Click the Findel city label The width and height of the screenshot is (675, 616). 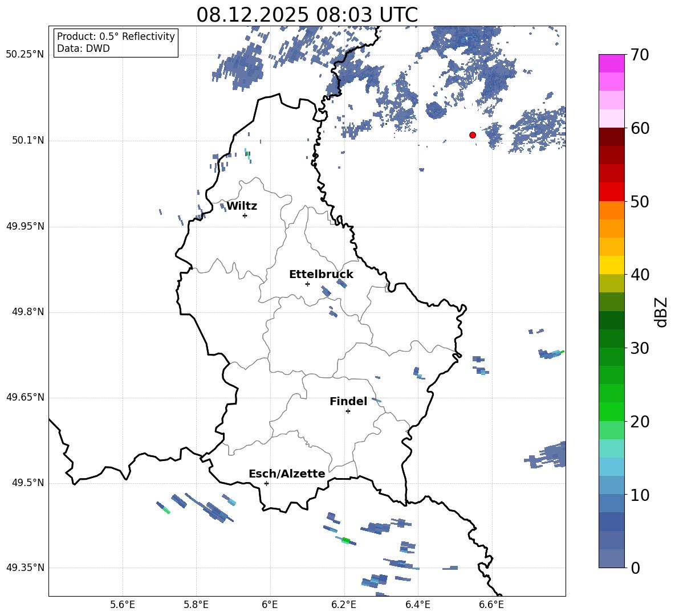coord(348,401)
